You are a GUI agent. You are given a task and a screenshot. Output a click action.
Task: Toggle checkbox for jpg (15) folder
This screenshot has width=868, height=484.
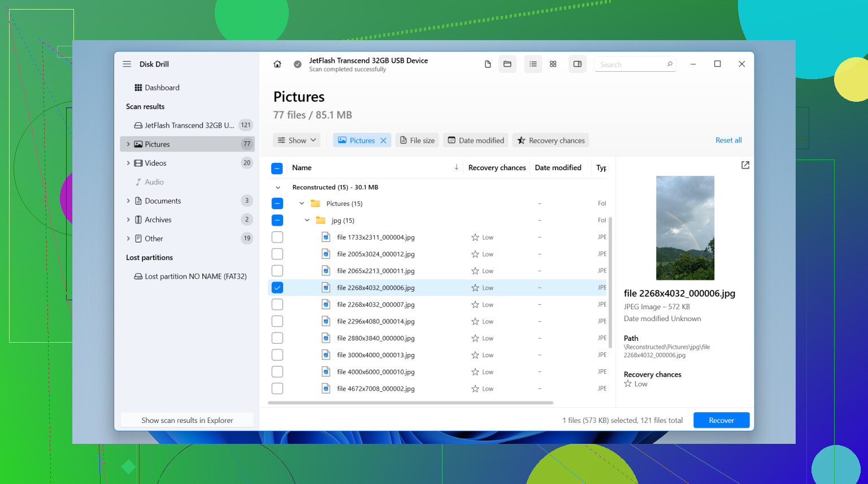277,221
